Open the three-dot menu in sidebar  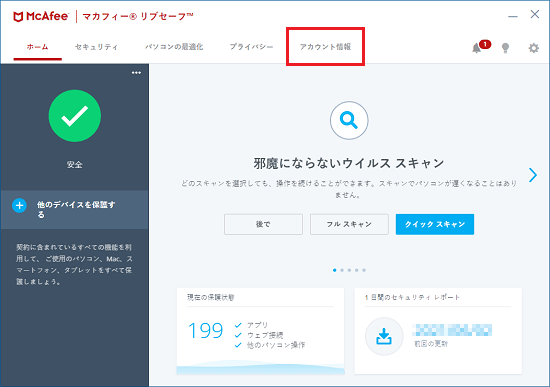click(x=136, y=73)
